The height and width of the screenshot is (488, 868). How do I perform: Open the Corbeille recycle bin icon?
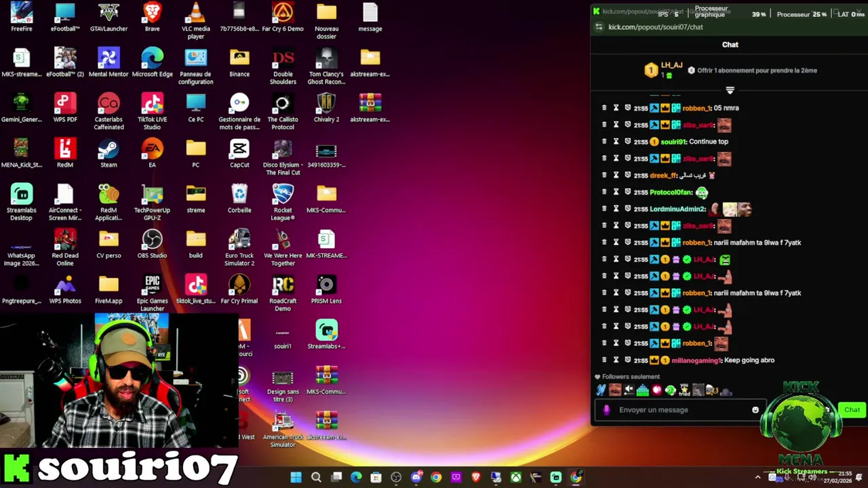click(x=239, y=199)
